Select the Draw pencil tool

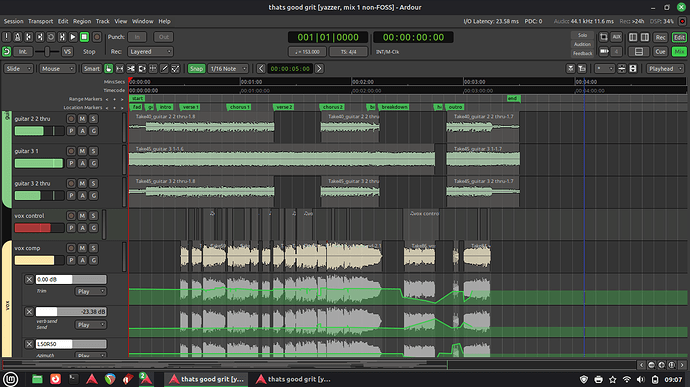[164, 69]
